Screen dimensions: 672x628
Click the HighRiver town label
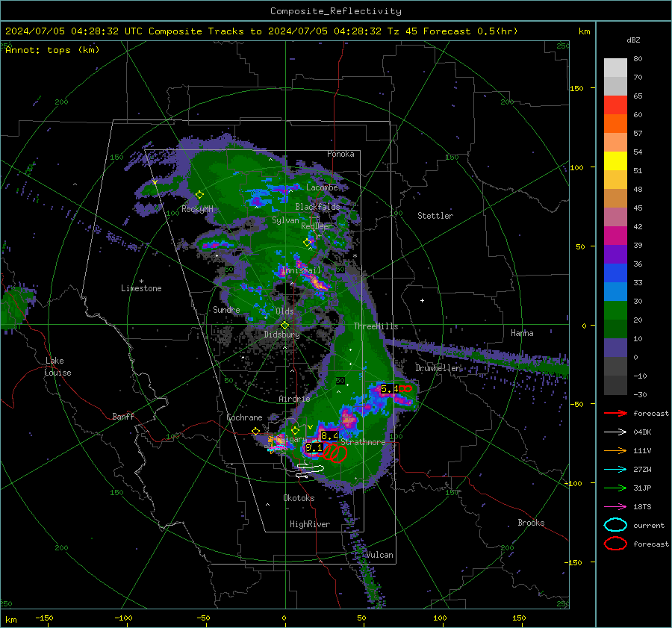[x=310, y=524]
